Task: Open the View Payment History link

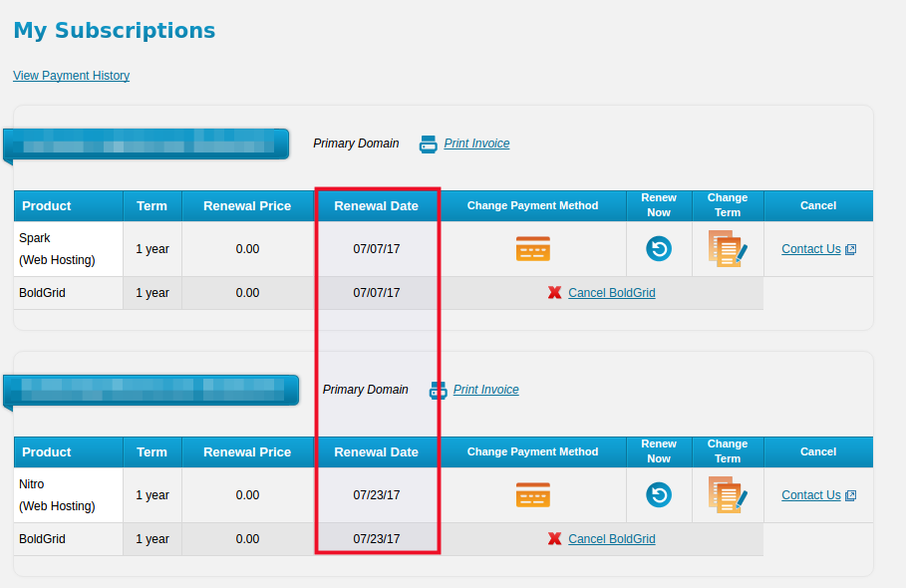Action: (71, 76)
